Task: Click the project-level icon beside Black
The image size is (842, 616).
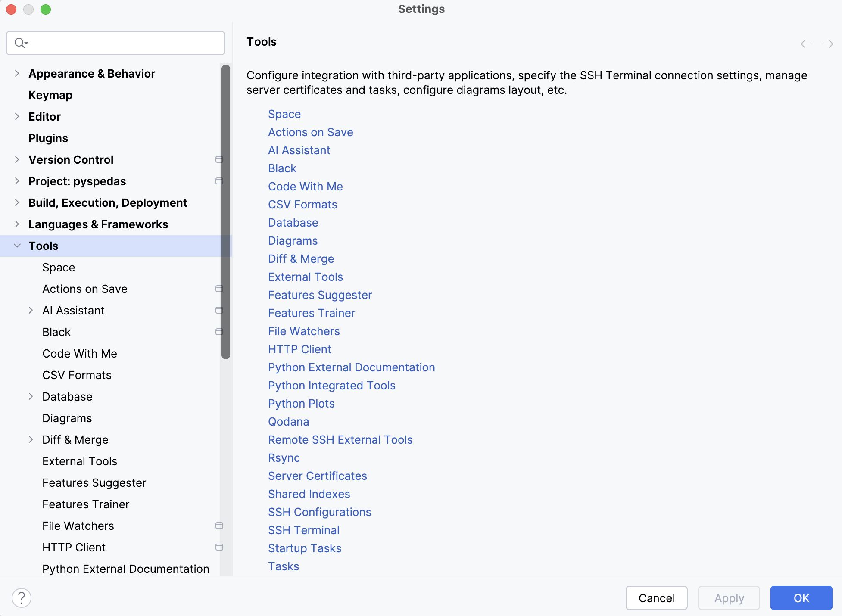Action: 219,332
